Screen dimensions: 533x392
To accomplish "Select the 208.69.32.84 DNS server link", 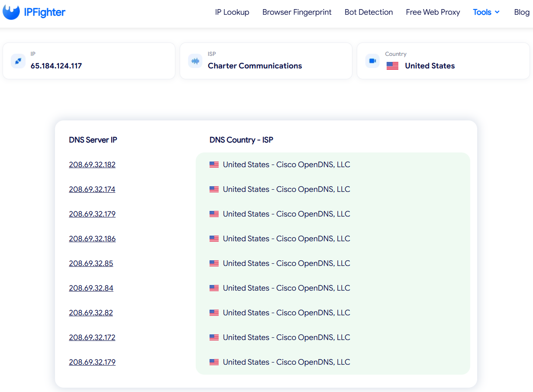I will 91,288.
